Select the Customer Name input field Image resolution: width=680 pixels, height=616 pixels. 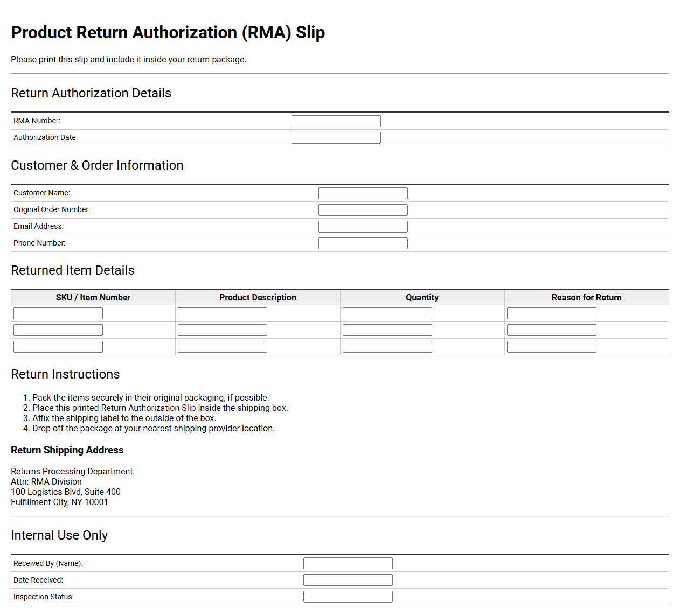click(363, 193)
